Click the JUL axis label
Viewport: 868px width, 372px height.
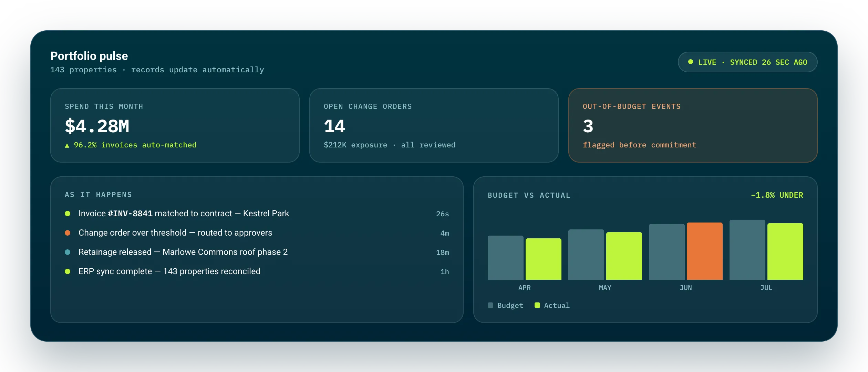[x=766, y=288]
